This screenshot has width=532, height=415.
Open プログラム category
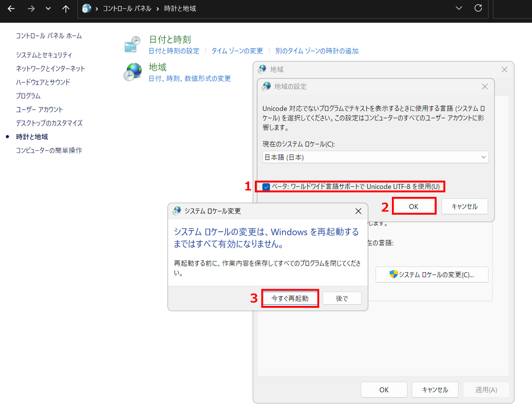(x=28, y=96)
